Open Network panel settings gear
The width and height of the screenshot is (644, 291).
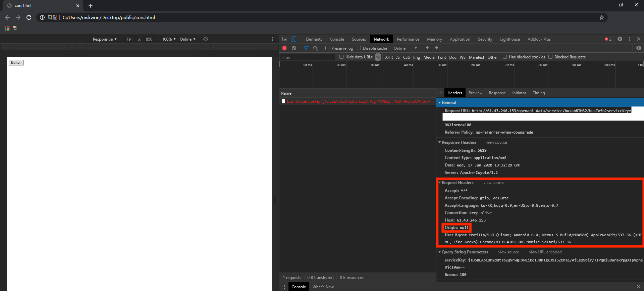coord(639,48)
